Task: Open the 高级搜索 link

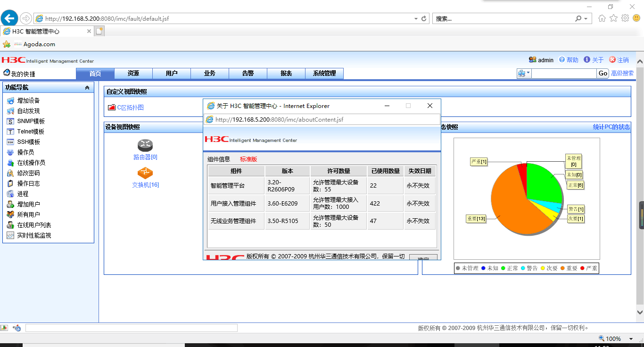Action: (622, 74)
